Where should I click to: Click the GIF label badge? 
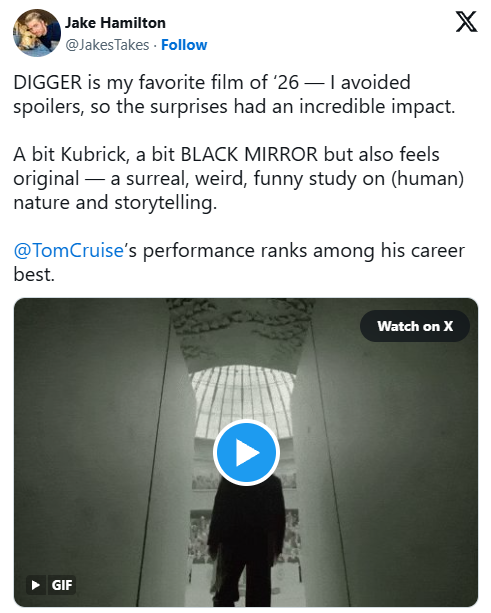[x=62, y=585]
